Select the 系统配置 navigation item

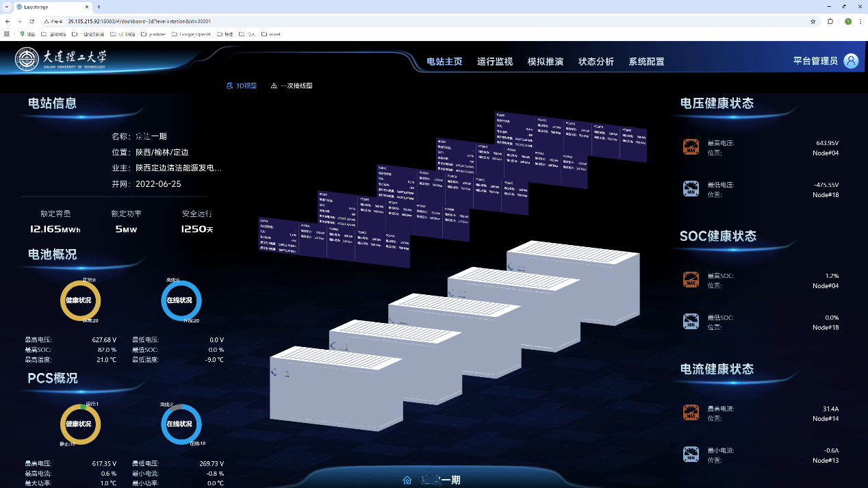[646, 62]
